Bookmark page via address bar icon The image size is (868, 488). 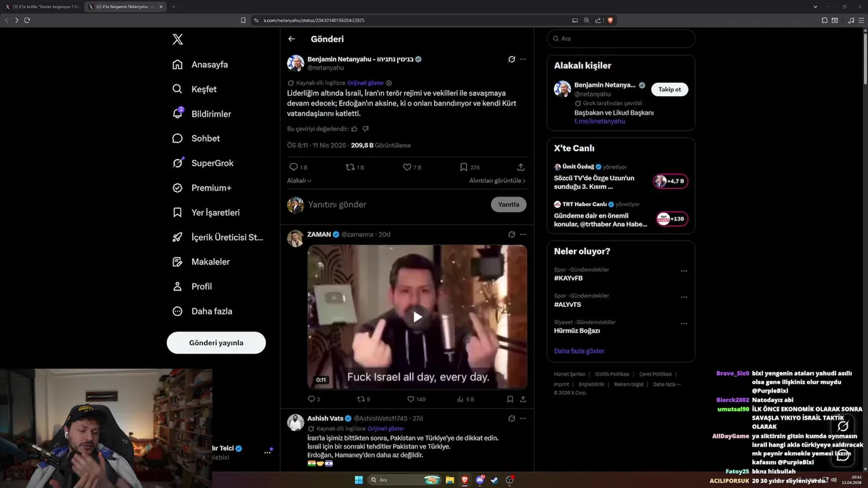click(x=243, y=20)
